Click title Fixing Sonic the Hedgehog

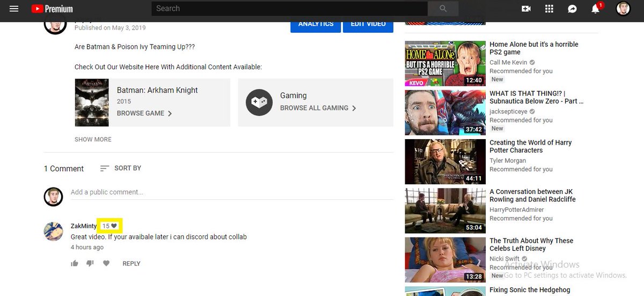(530, 290)
